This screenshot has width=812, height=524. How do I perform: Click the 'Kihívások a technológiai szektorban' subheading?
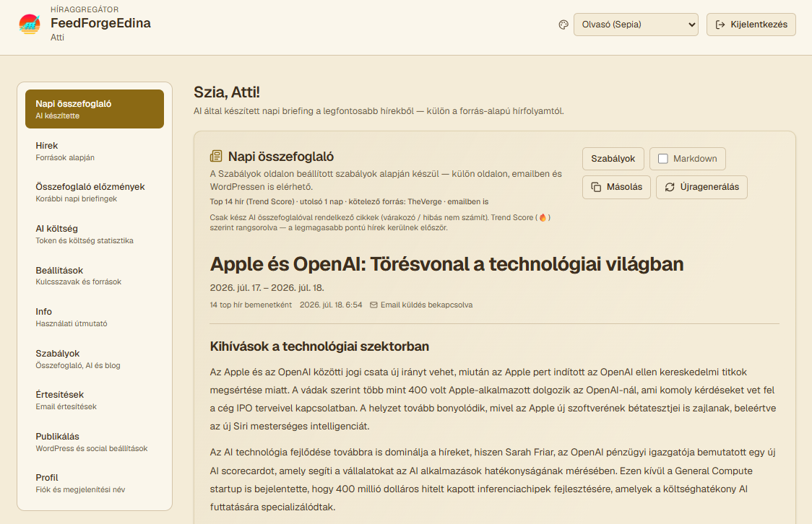click(x=319, y=346)
